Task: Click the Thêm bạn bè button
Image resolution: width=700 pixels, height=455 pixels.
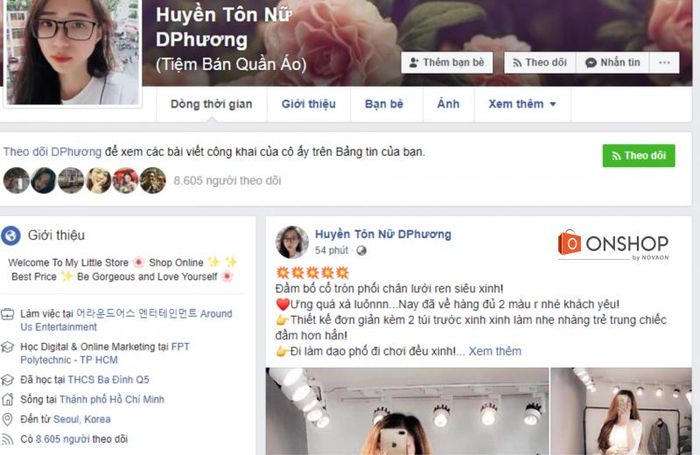Action: point(447,63)
